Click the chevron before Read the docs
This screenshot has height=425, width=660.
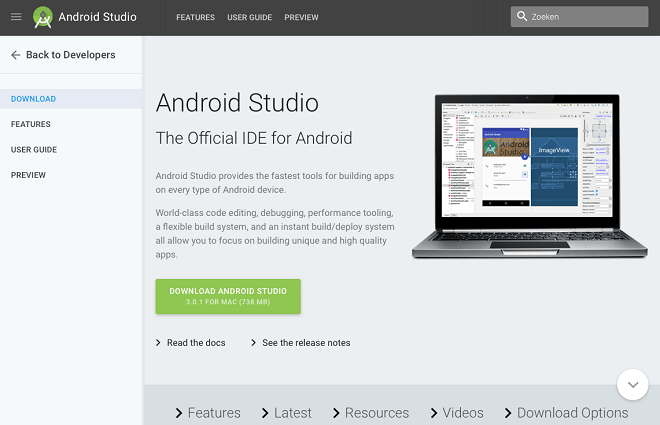(x=158, y=343)
